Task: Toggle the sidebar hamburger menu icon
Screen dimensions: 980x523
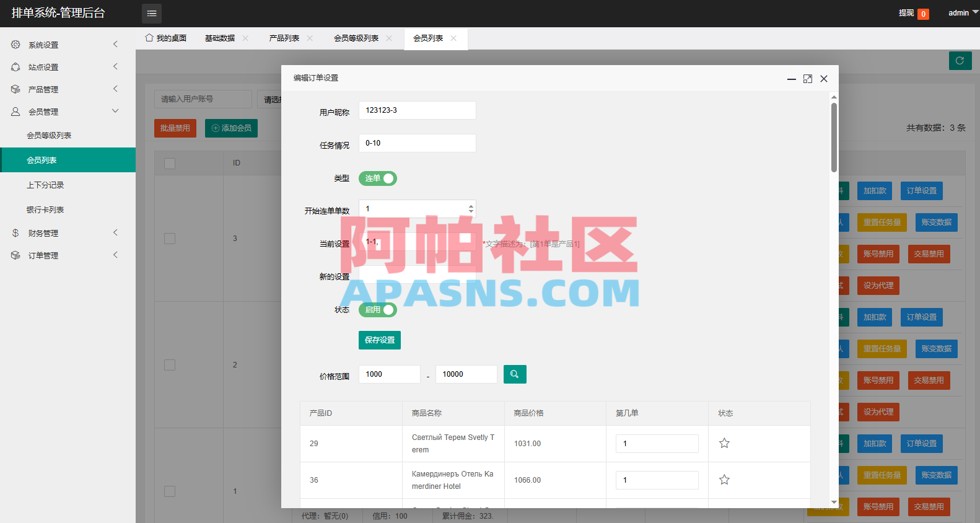Action: click(152, 13)
